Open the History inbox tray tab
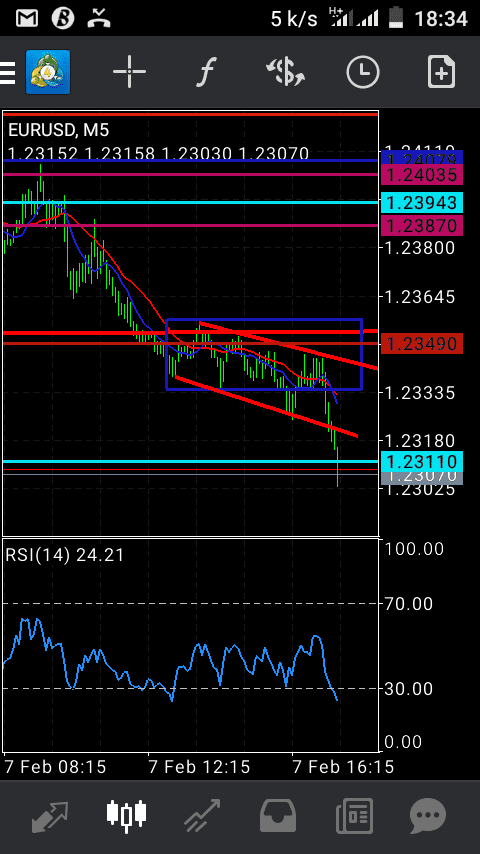 [x=277, y=815]
